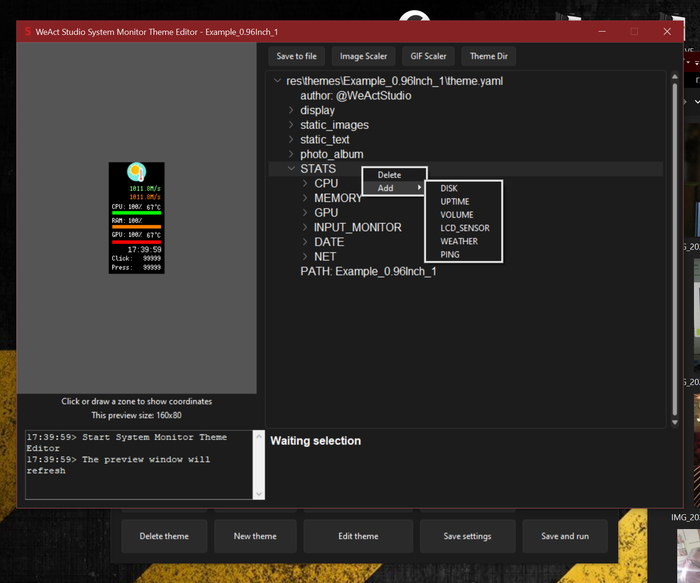This screenshot has width=700, height=583.
Task: Add the WEATHER stat from submenu
Action: click(459, 241)
